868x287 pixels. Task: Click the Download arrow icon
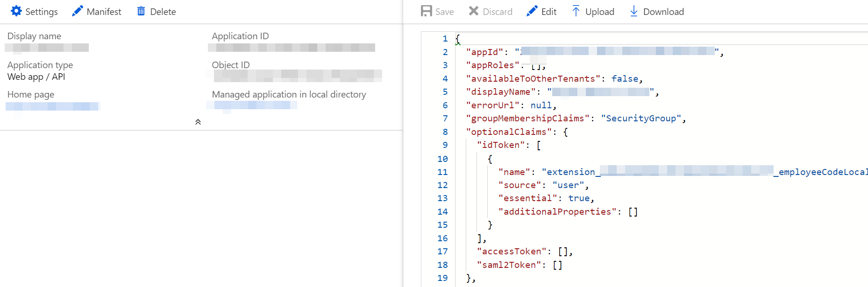[634, 11]
